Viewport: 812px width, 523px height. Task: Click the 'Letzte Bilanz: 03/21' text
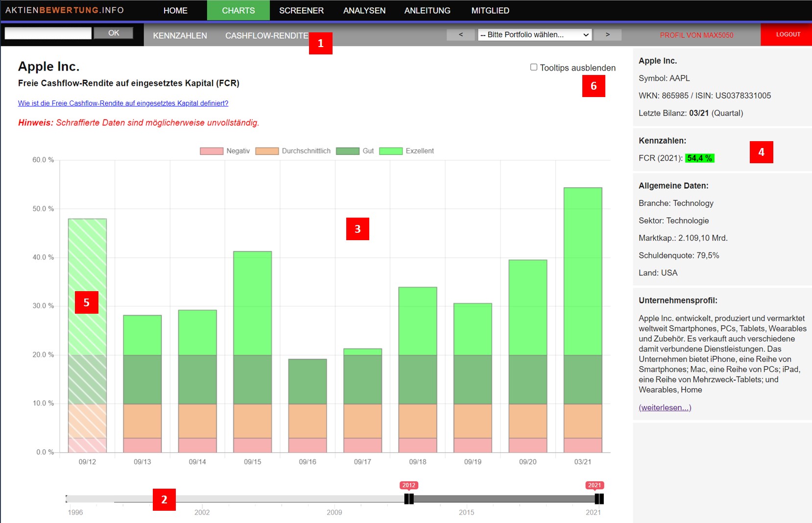pos(691,113)
